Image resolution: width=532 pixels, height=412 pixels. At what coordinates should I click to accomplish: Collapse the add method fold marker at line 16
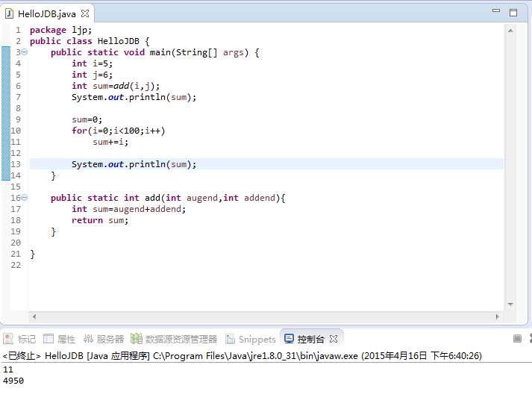click(25, 198)
